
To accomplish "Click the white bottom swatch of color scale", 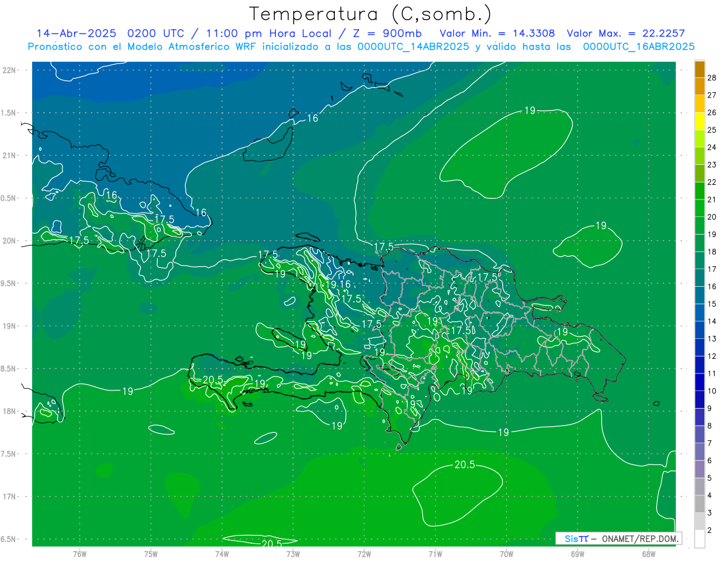I will (x=699, y=539).
